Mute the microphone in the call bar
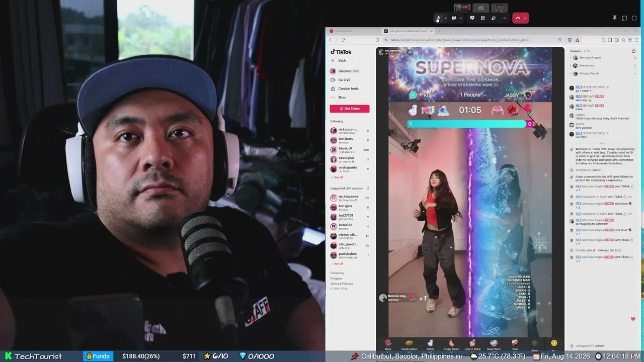 438,18
